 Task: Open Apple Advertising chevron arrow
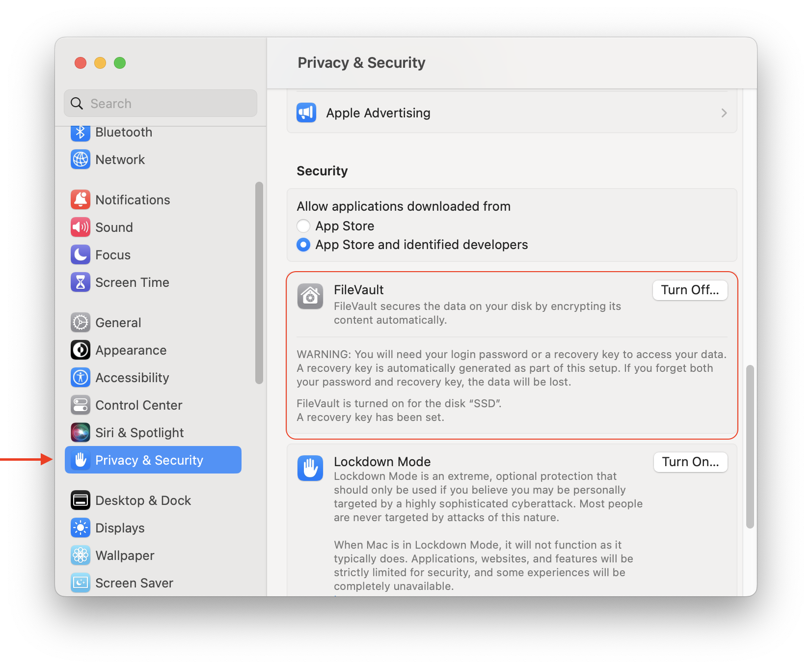tap(724, 113)
